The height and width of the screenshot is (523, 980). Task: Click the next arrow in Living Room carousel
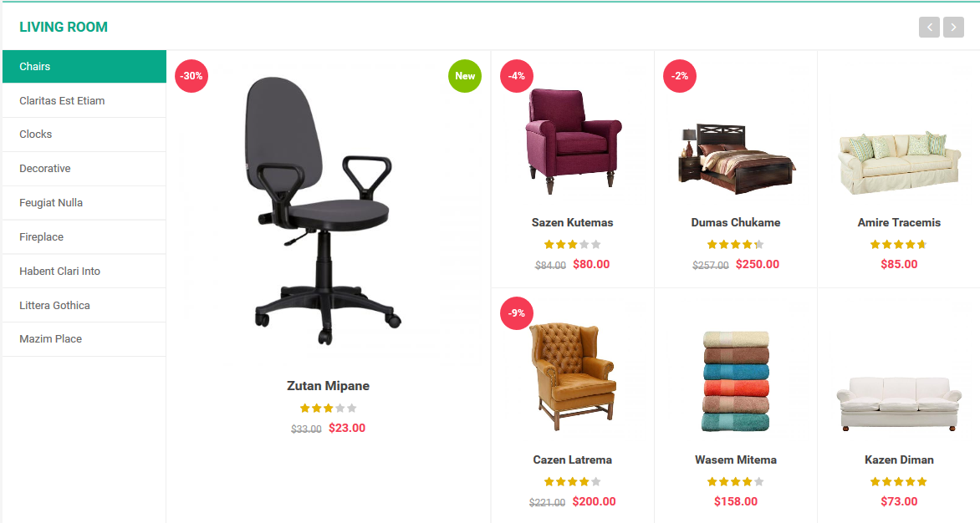click(953, 27)
